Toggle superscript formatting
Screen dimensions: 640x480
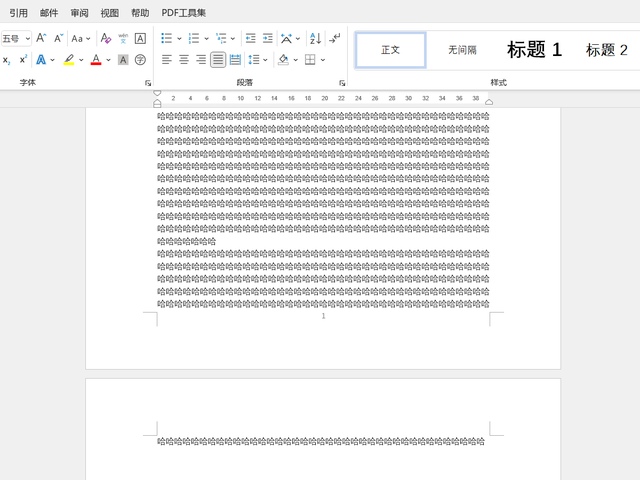coord(23,60)
